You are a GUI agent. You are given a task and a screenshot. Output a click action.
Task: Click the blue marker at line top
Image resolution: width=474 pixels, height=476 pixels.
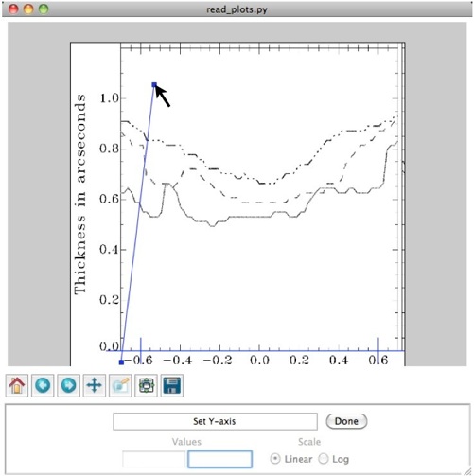pos(154,84)
